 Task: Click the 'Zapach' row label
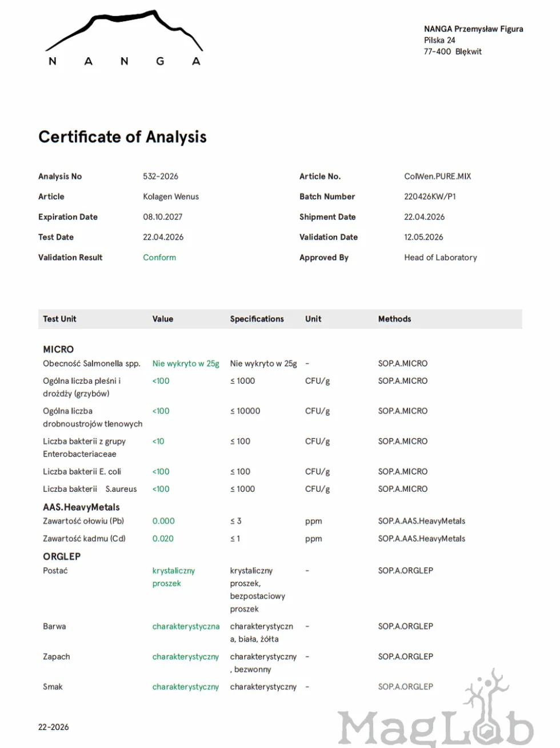pyautogui.click(x=57, y=657)
